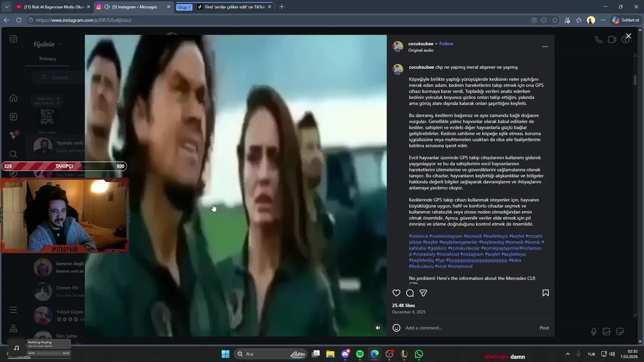This screenshot has width=644, height=362.
Task: Switch to the TikTok serdar çeliker tab
Action: pyautogui.click(x=235, y=7)
